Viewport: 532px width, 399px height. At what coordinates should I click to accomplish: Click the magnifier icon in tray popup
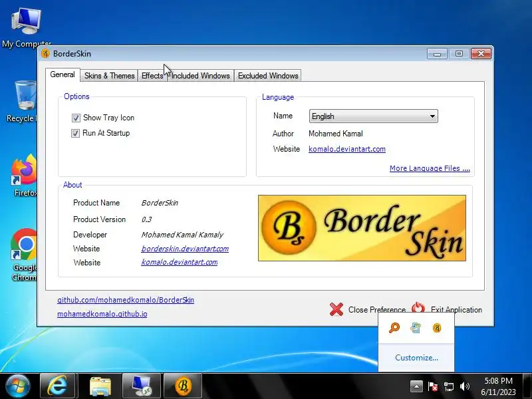pos(394,328)
